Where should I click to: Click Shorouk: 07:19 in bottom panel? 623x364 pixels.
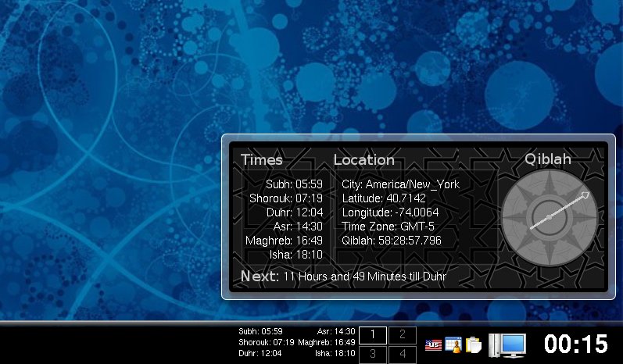(267, 342)
